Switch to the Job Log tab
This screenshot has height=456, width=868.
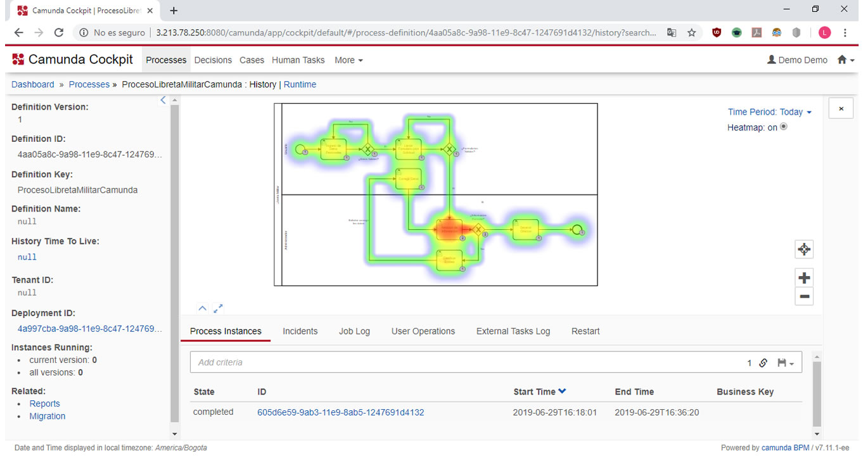pos(354,331)
